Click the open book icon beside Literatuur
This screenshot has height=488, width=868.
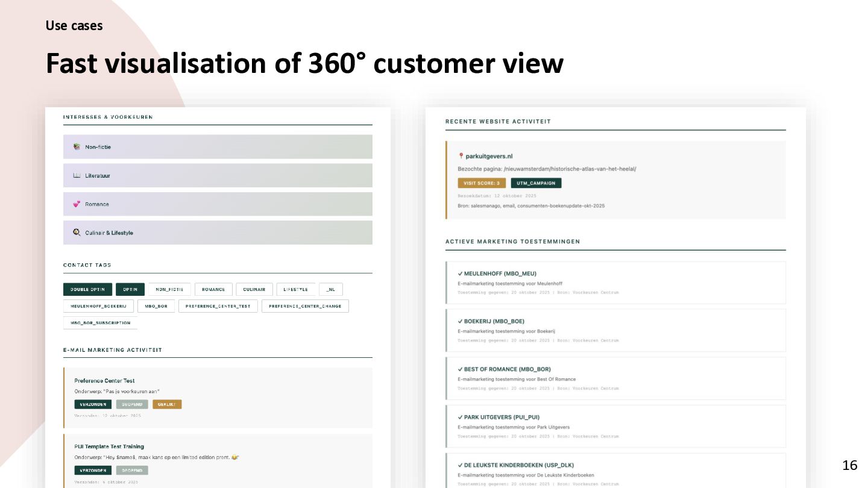point(77,175)
